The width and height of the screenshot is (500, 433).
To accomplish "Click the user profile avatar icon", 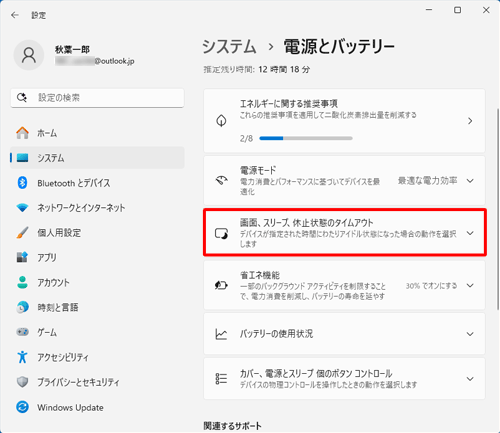I will 29,55.
